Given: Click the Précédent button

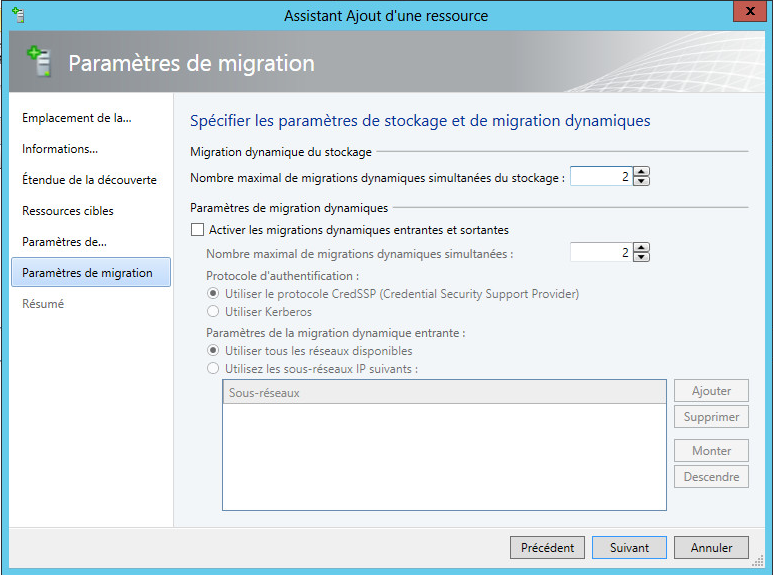Looking at the screenshot, I should (x=547, y=547).
